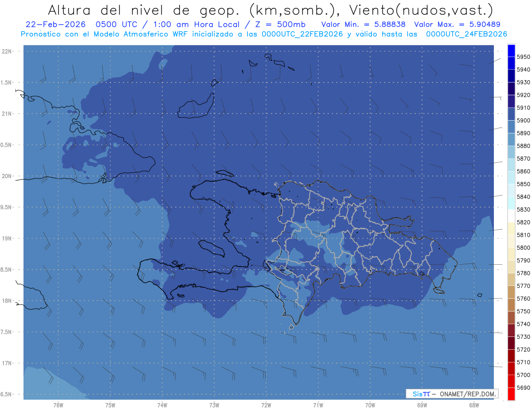
Task: Click the '21N' latitude label
Action: coord(6,114)
